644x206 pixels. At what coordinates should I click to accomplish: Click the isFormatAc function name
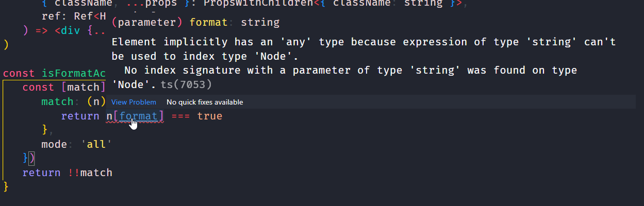(x=74, y=74)
